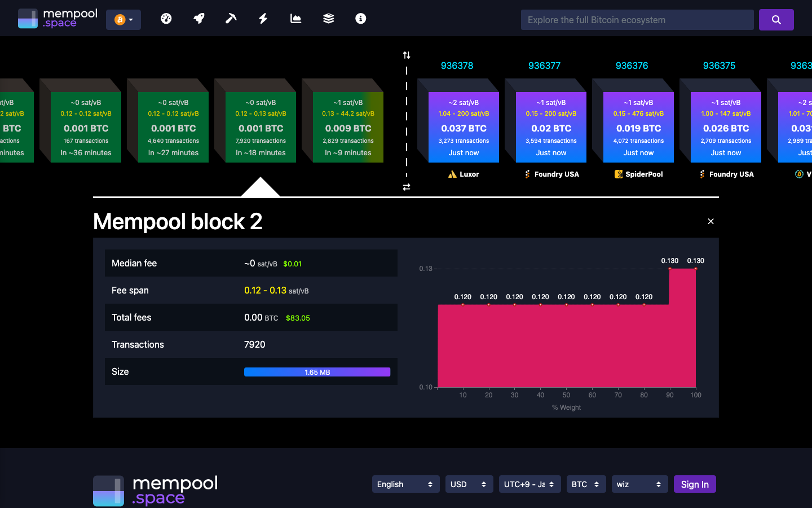Open the statistics chart icon
The width and height of the screenshot is (812, 508).
[x=295, y=18]
